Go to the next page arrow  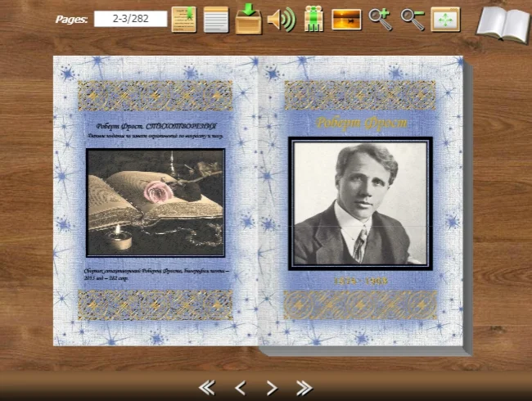point(272,387)
